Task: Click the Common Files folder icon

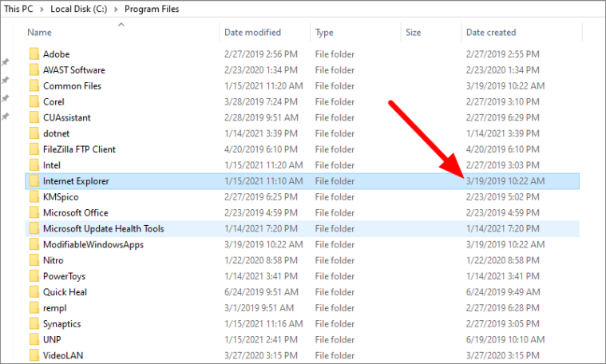Action: point(34,85)
